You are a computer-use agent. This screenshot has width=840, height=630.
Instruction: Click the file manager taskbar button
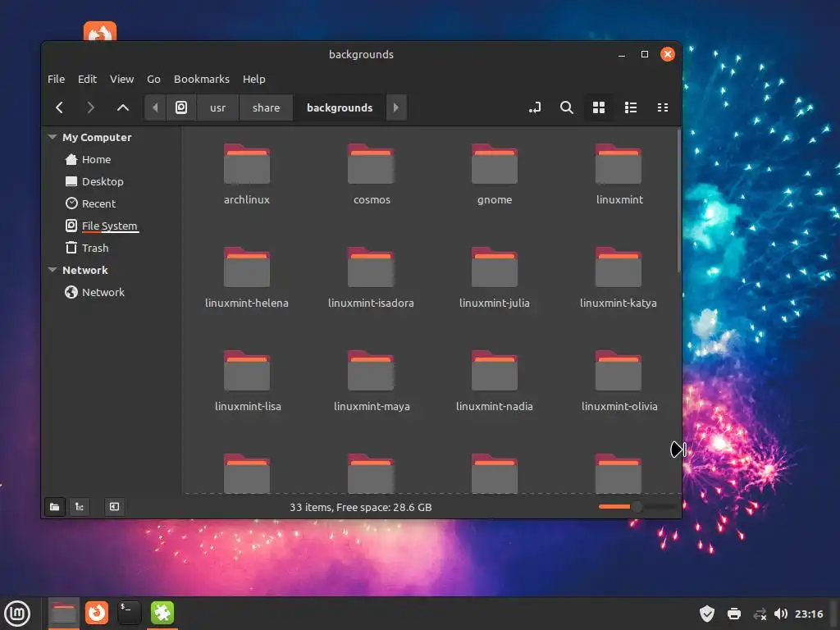tap(64, 614)
